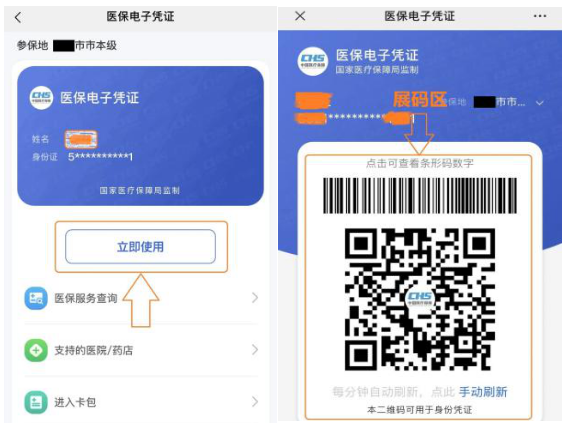Click the 手动刷新 refresh link
The image size is (565, 432).
pos(483,392)
